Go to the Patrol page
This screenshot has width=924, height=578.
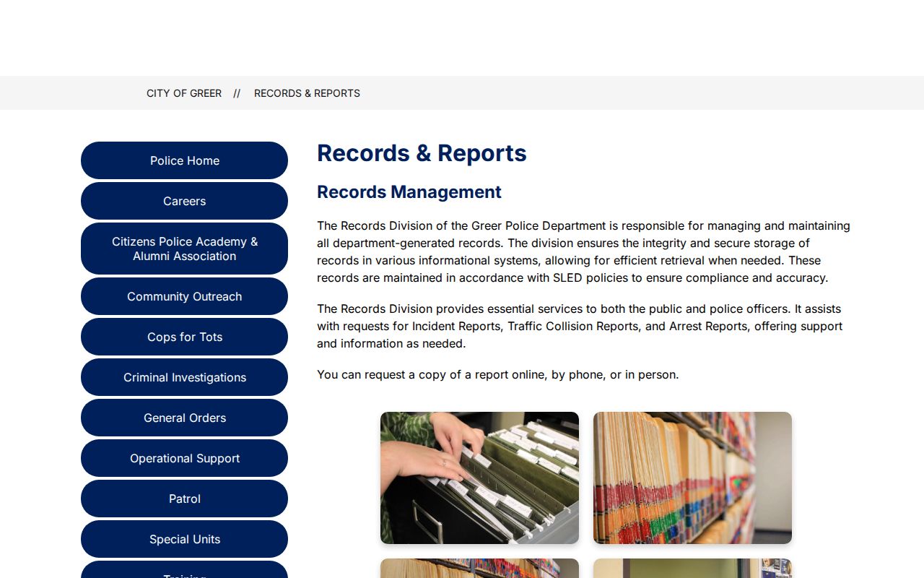pos(184,499)
